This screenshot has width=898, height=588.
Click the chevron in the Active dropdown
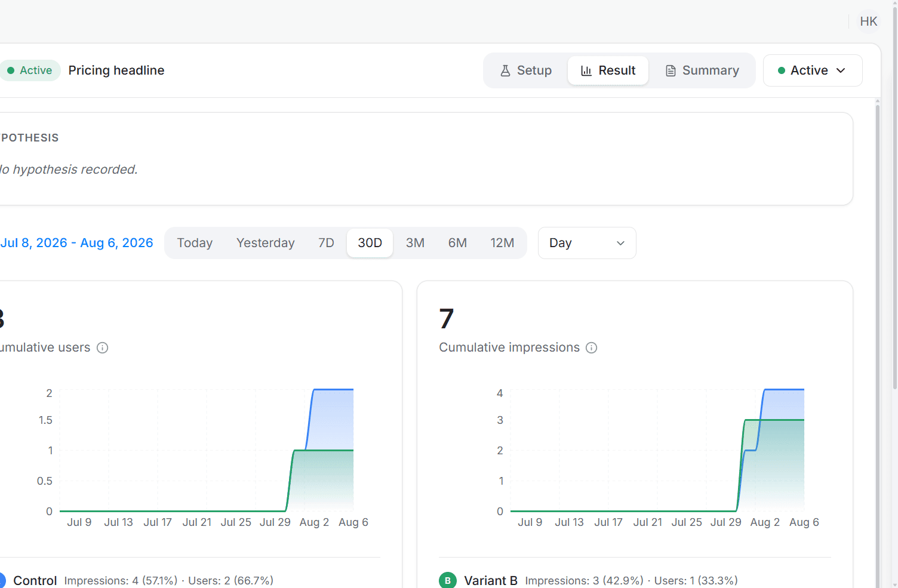[x=841, y=70]
